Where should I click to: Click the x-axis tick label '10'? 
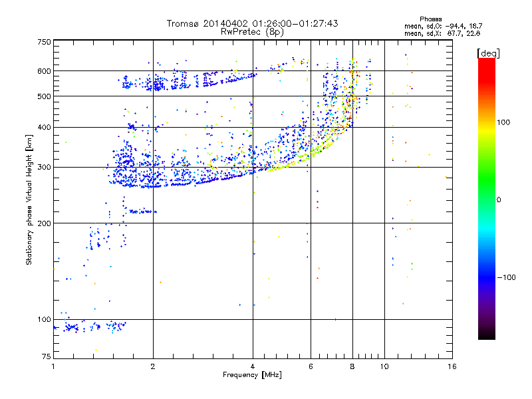pyautogui.click(x=384, y=366)
